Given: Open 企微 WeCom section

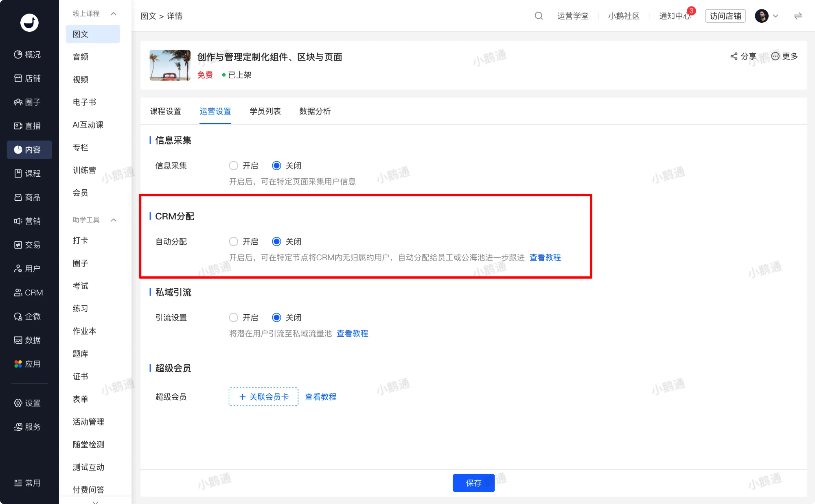Looking at the screenshot, I should [x=27, y=316].
